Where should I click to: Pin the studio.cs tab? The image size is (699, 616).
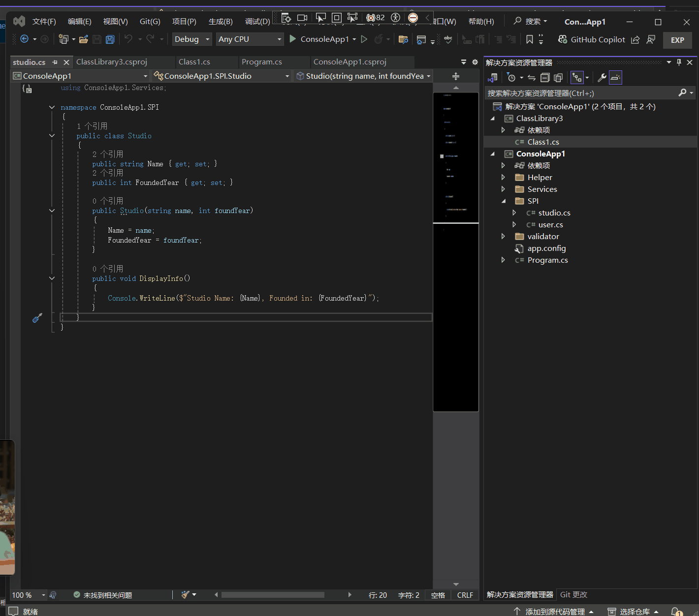coord(55,62)
